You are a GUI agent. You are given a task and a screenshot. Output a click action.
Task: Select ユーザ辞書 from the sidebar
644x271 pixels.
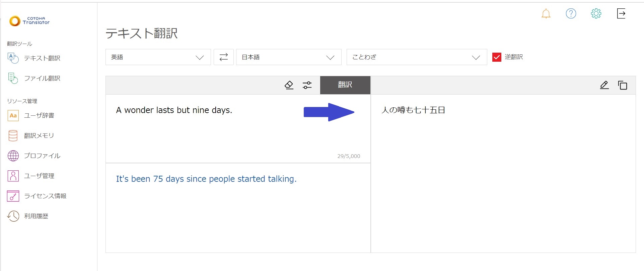[39, 116]
